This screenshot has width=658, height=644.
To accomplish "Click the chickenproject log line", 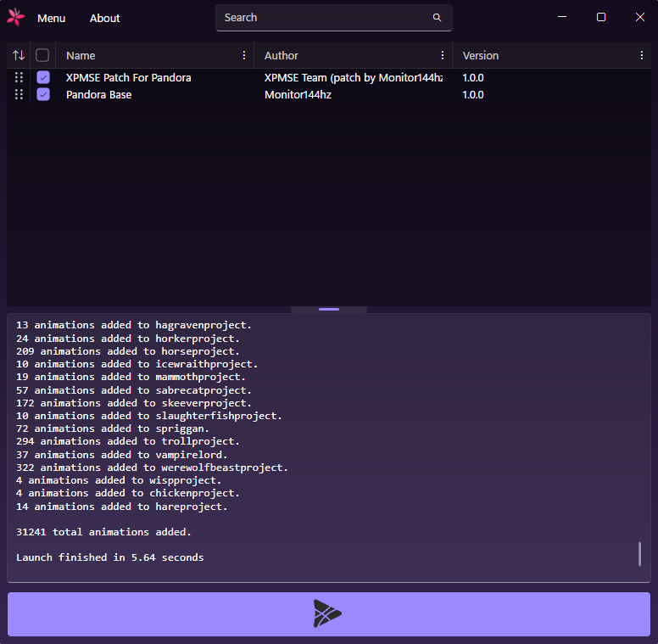I will (128, 493).
